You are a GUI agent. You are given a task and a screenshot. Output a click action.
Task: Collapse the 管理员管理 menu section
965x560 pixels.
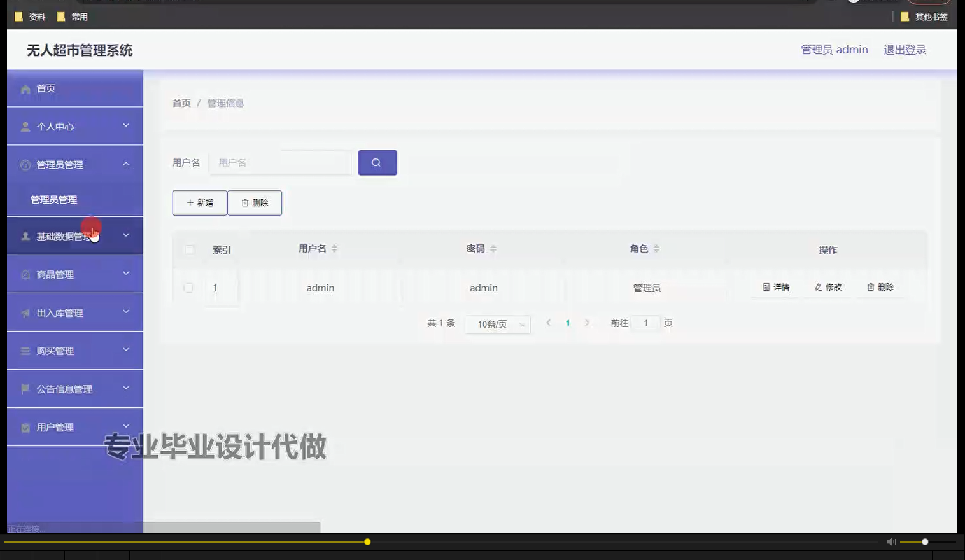point(125,164)
